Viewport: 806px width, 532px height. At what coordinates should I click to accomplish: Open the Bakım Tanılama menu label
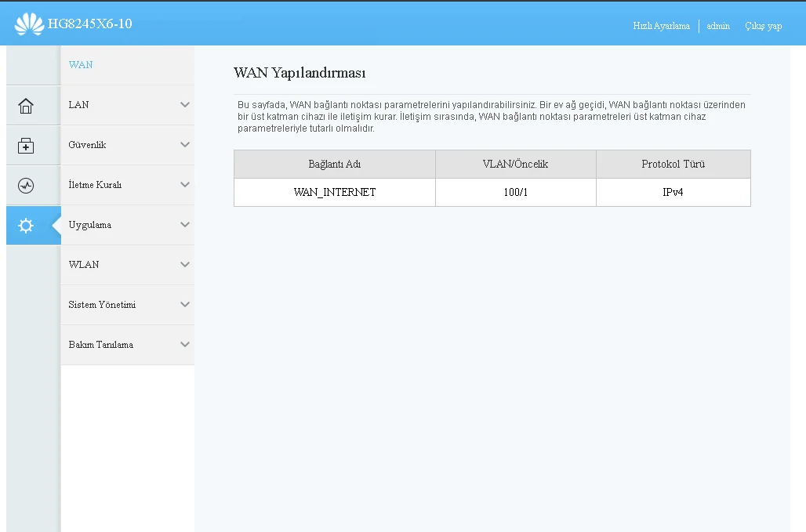(100, 345)
